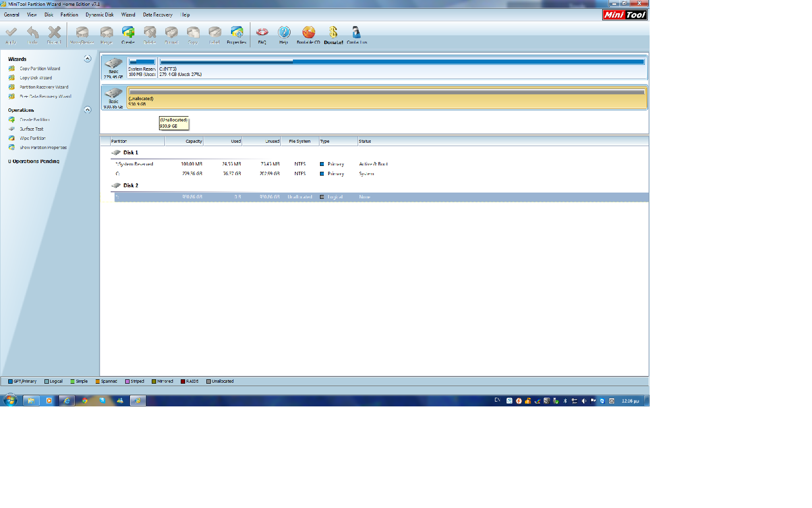Viewport: 812px width, 508px height.
Task: Open Skype from the taskbar
Action: pos(102,401)
